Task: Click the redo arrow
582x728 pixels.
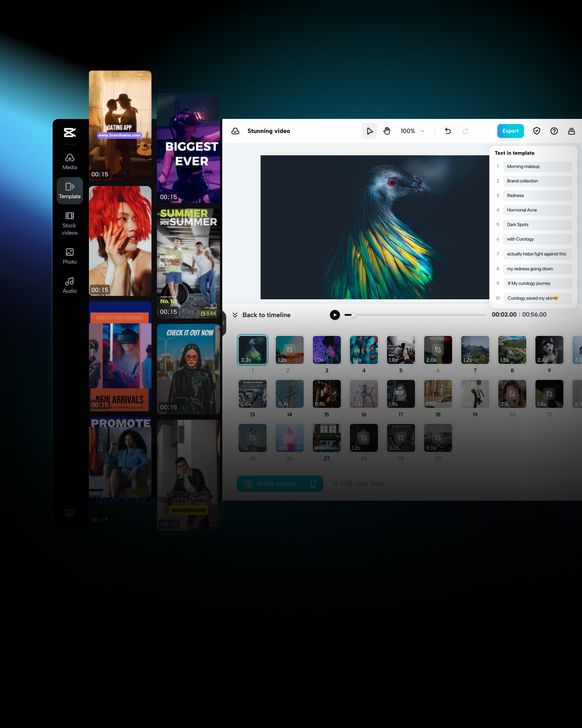Action: (465, 131)
